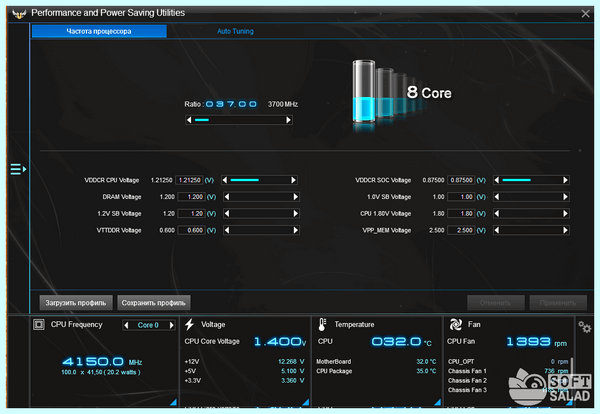Increase VDDCR CPU Voltage right arrow
Viewport: 600px width, 414px height.
pos(293,180)
